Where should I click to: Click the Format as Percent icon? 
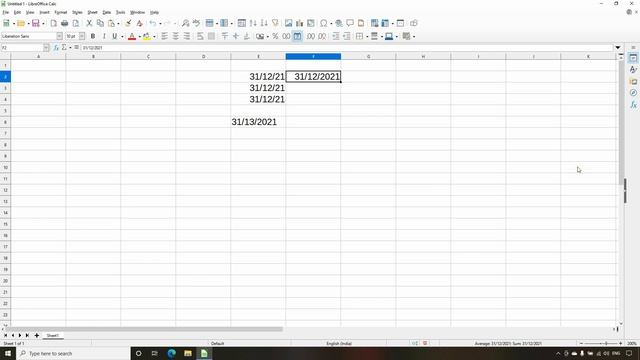click(x=275, y=36)
